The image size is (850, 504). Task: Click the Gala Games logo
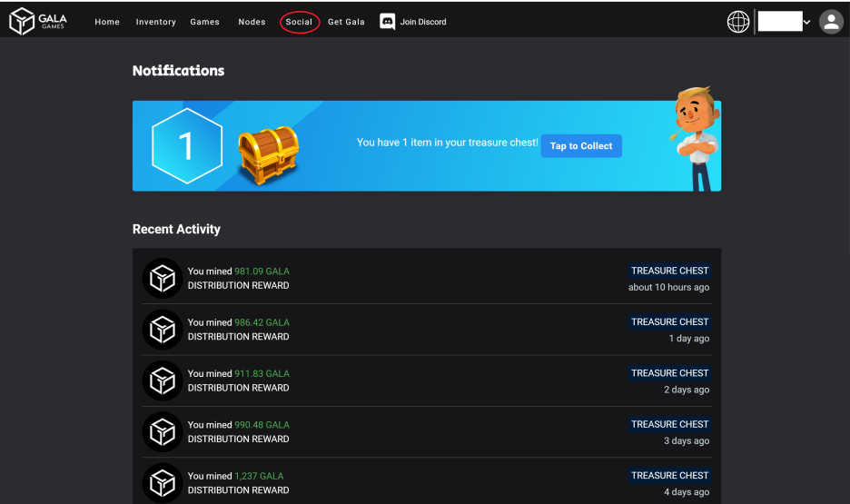(38, 21)
